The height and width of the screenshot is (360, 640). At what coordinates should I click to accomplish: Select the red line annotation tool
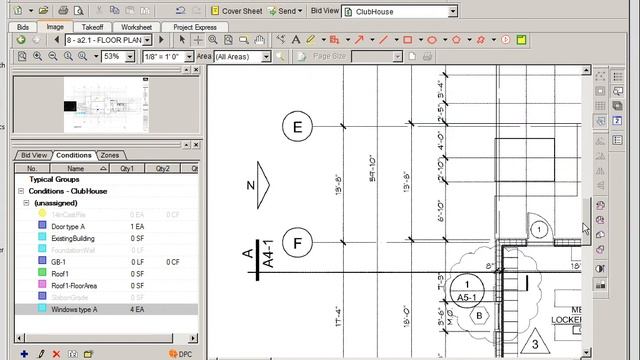[383, 40]
